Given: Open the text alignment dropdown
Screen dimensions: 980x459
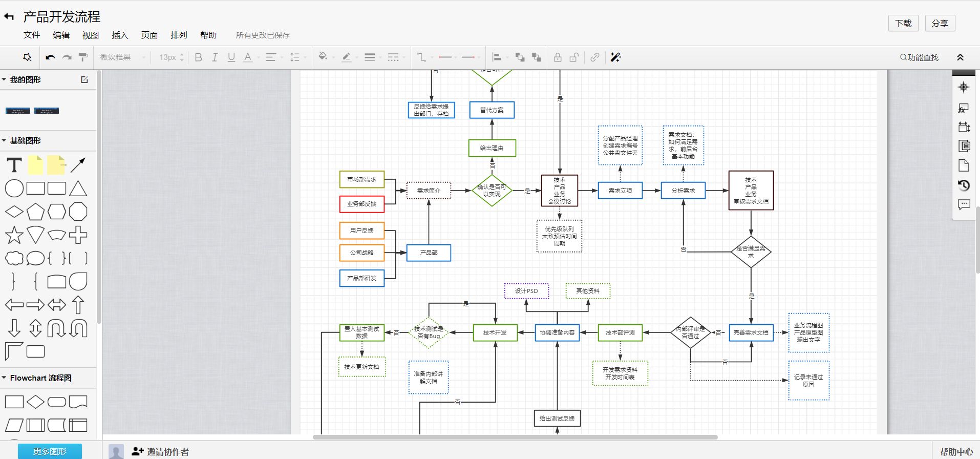Looking at the screenshot, I should click(x=271, y=57).
